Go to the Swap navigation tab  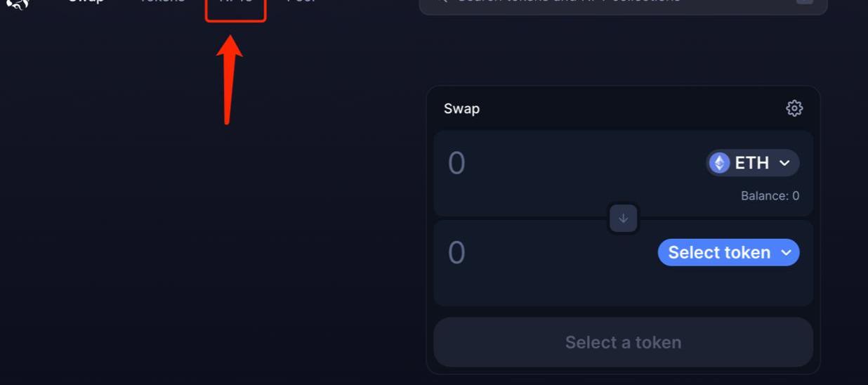pos(86,2)
